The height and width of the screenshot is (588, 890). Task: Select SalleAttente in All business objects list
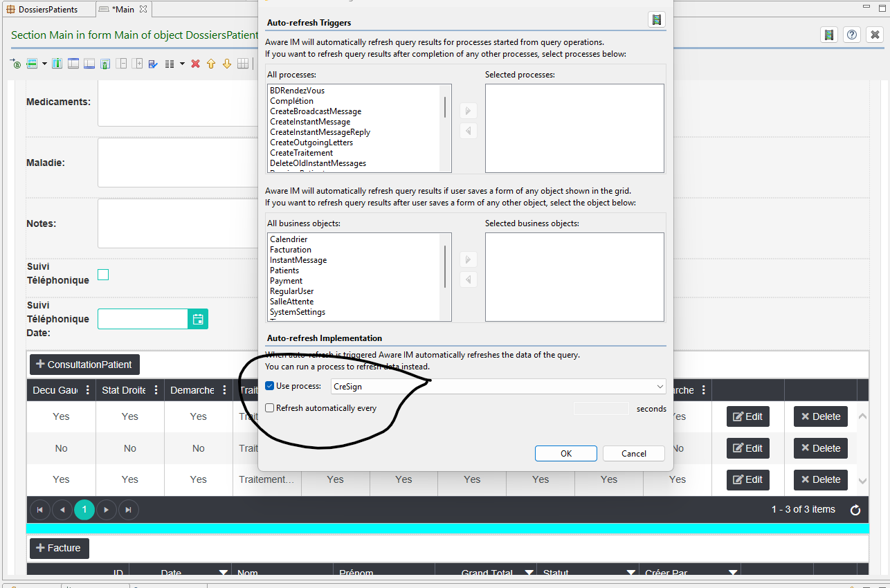(291, 302)
